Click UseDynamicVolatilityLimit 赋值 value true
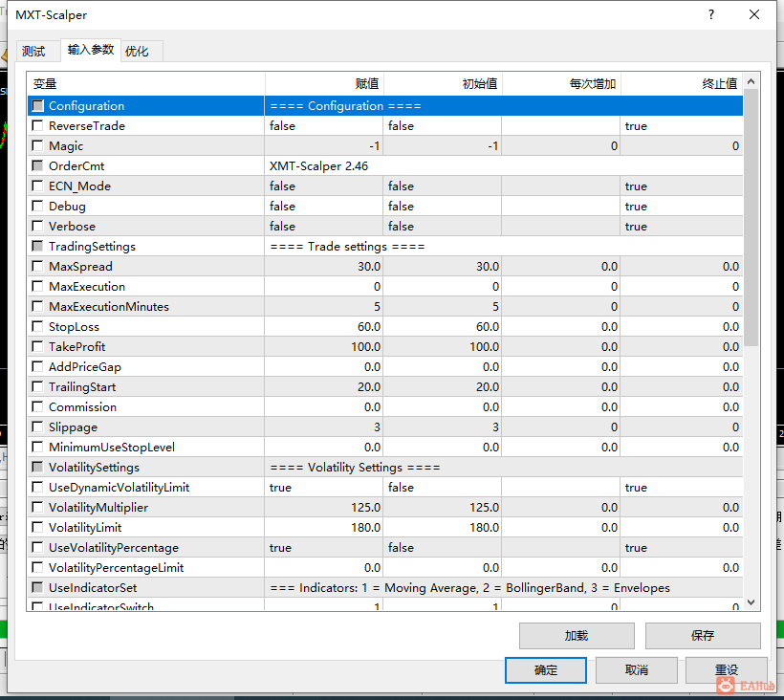 point(324,487)
